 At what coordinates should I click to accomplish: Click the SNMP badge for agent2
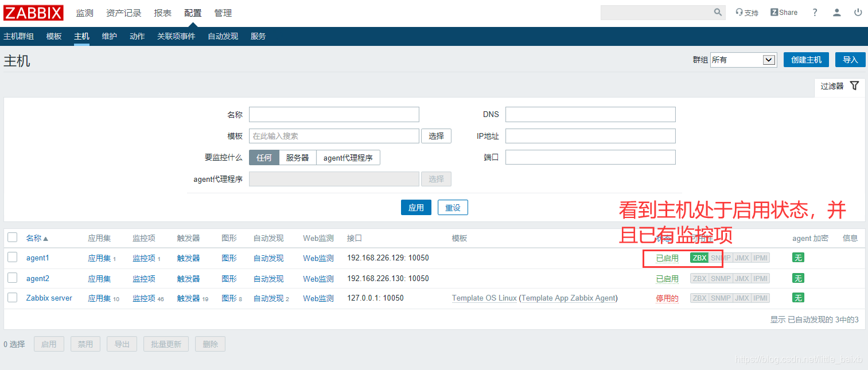(x=721, y=279)
